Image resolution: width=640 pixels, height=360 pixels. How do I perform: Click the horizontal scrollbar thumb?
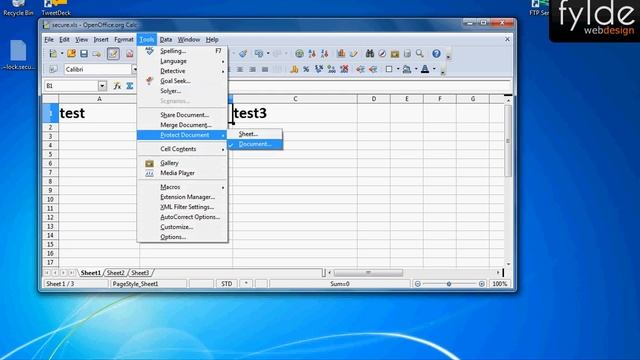click(x=368, y=273)
